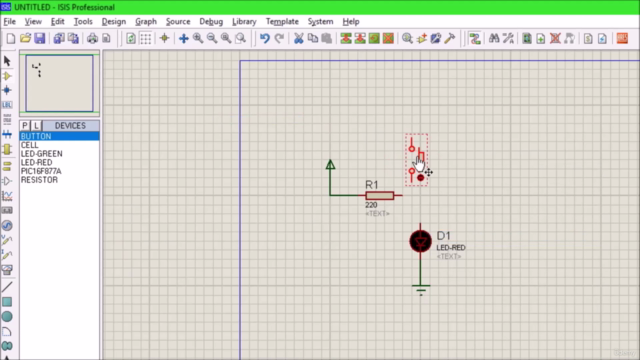This screenshot has height=360, width=640.
Task: Create a new design file
Action: (x=11, y=38)
